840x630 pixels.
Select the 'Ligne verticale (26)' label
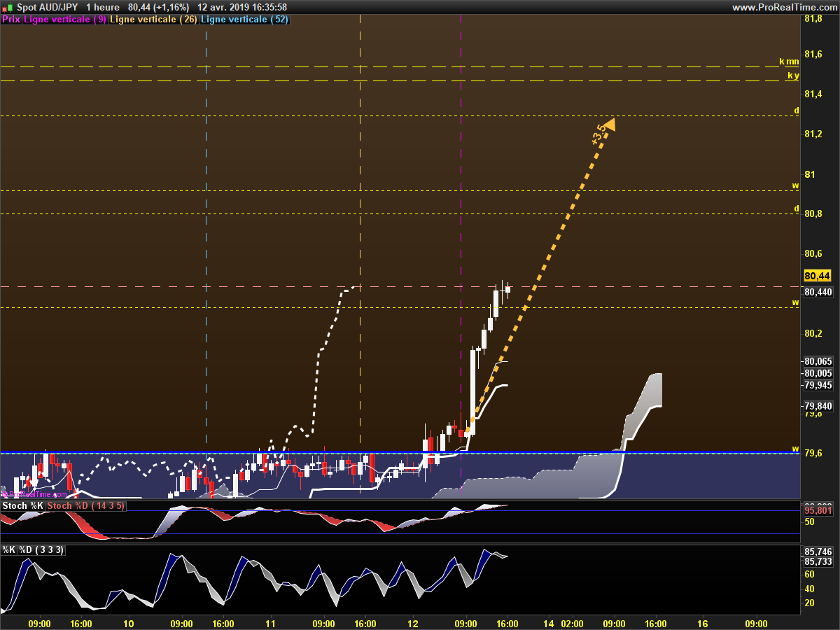pos(154,20)
